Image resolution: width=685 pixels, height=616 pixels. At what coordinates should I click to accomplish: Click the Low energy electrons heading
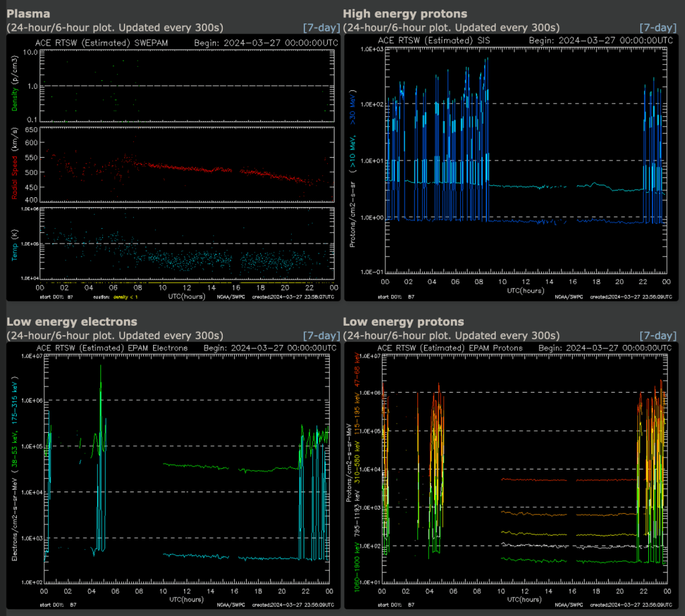tap(72, 322)
